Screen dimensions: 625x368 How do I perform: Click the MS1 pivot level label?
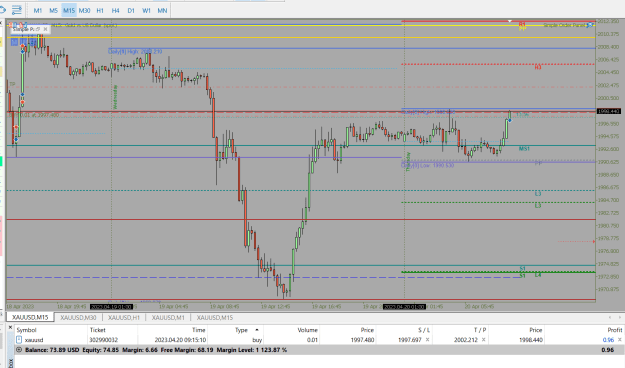524,149
